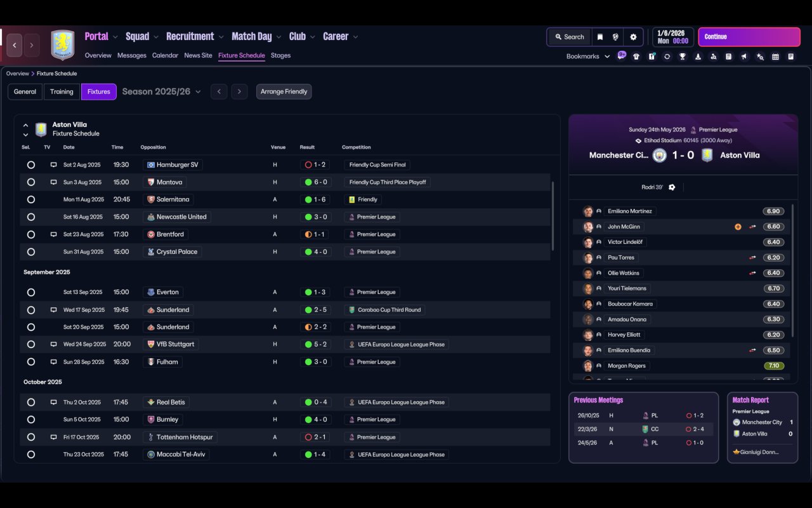Image resolution: width=812 pixels, height=508 pixels.
Task: Click the TV icon for VfB Stuttgart match
Action: (x=54, y=344)
